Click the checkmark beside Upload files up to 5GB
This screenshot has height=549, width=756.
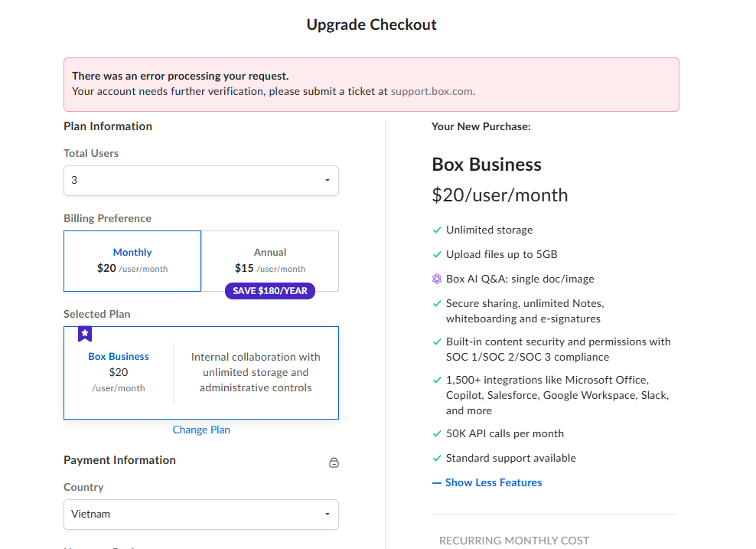[437, 254]
